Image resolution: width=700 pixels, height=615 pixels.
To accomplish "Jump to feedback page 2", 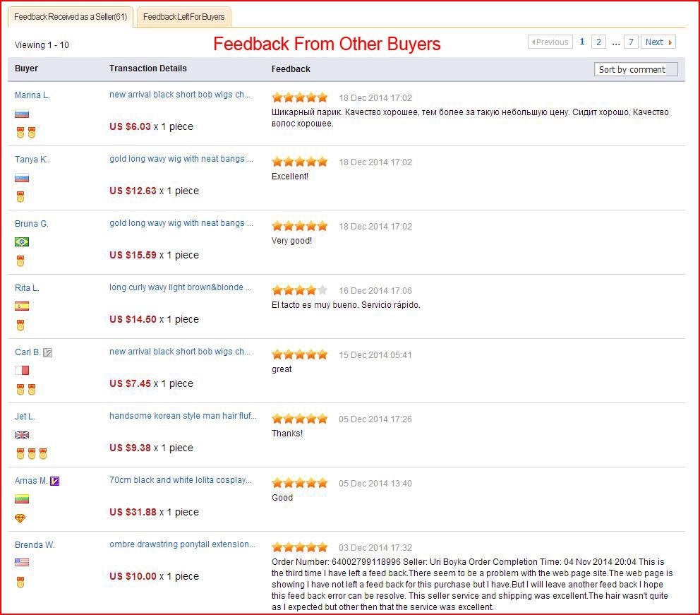I will [598, 42].
